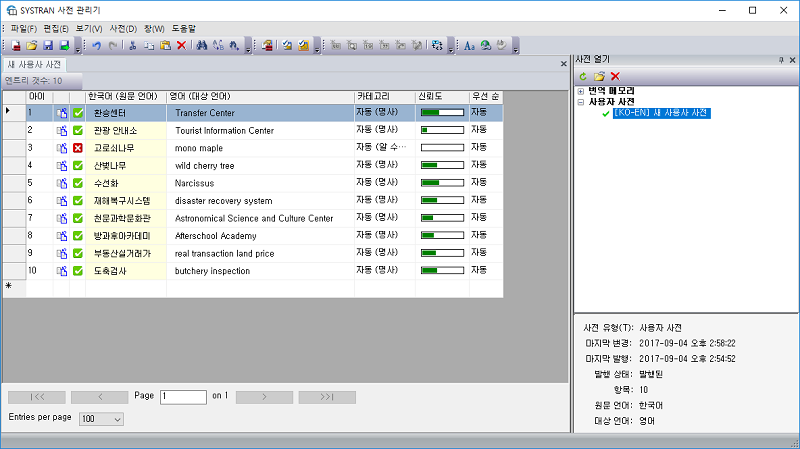Open the 파일(F) menu
Viewport: 800px width, 449px height.
(23, 29)
